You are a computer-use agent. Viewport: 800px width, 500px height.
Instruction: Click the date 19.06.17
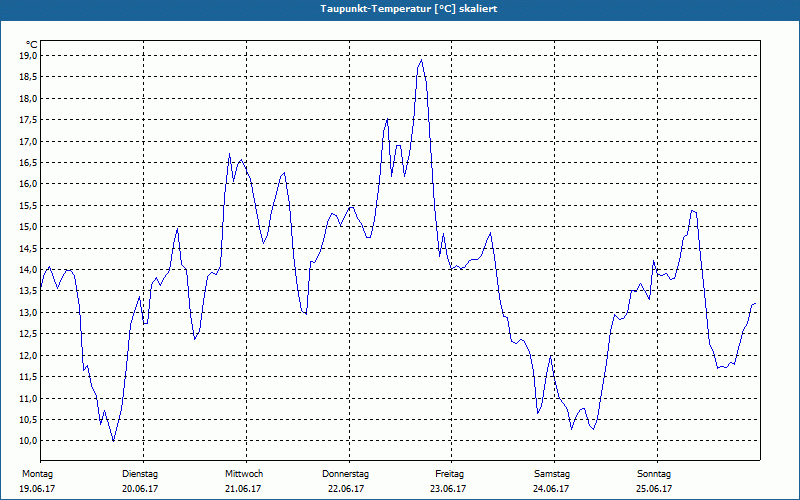click(x=37, y=489)
